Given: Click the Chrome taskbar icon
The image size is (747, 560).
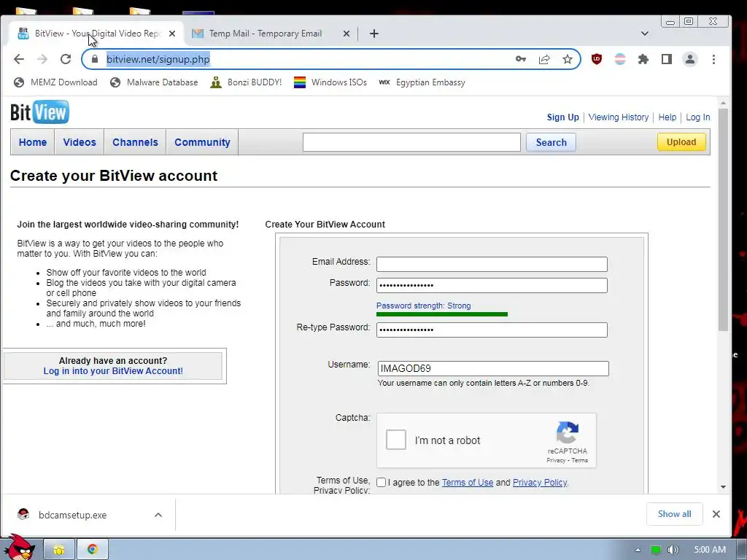Looking at the screenshot, I should point(93,550).
